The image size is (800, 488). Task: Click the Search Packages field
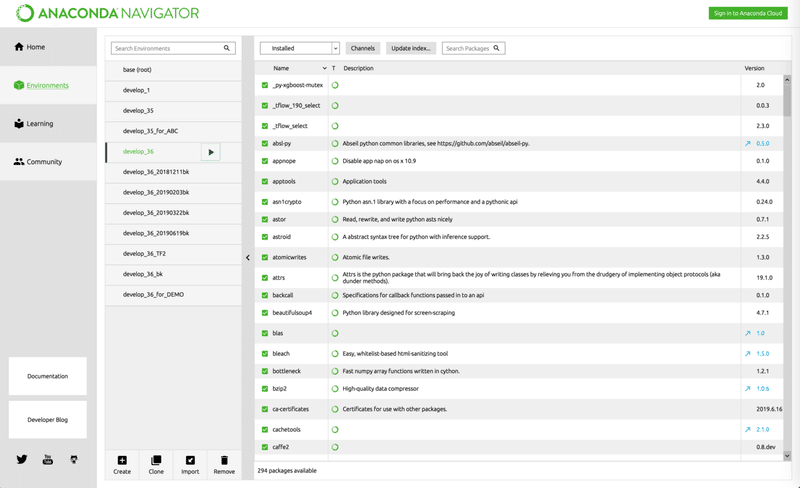click(473, 48)
